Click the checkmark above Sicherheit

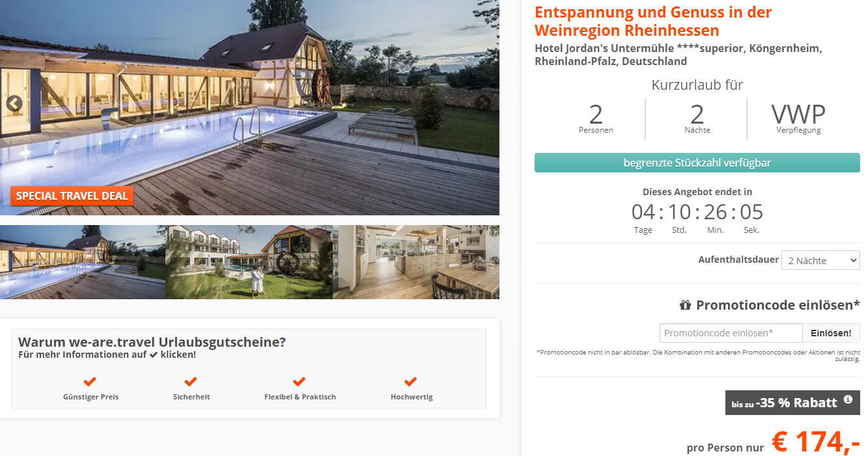pyautogui.click(x=191, y=381)
